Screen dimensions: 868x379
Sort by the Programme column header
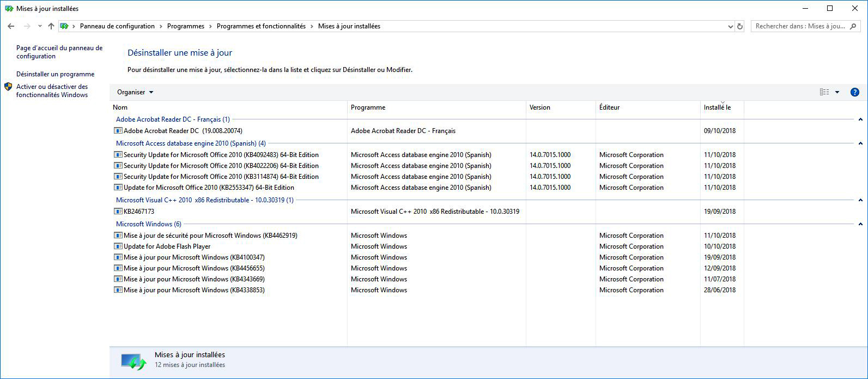tap(436, 107)
